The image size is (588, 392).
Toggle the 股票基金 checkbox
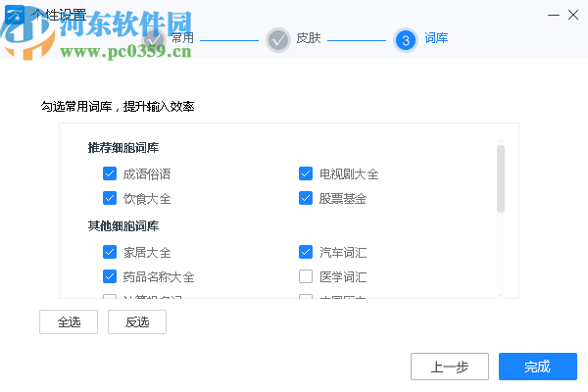coord(306,198)
